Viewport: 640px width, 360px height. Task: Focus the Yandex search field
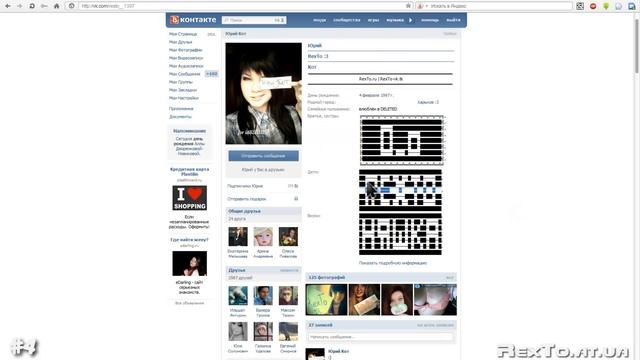[x=500, y=6]
